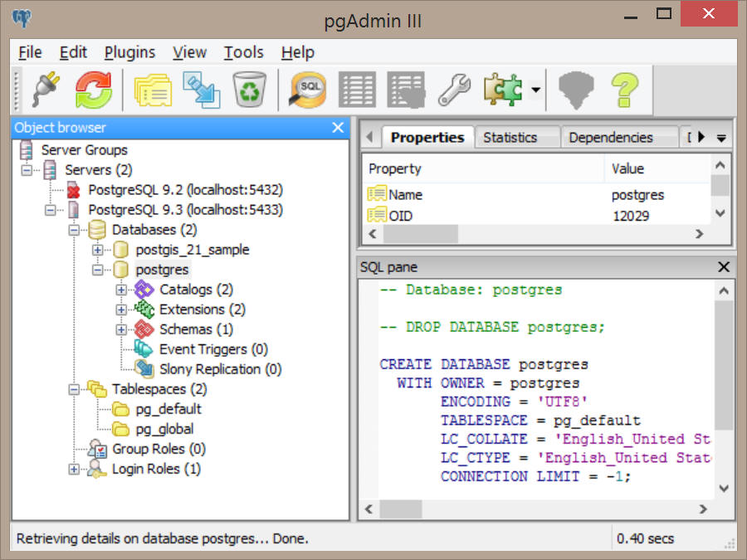The width and height of the screenshot is (747, 560).
Task: Click the Add server connection plug icon
Action: 46,90
